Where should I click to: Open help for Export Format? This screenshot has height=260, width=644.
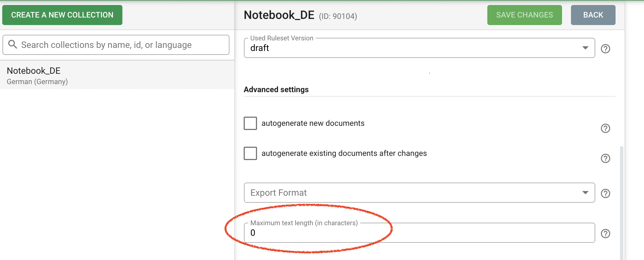click(x=606, y=193)
